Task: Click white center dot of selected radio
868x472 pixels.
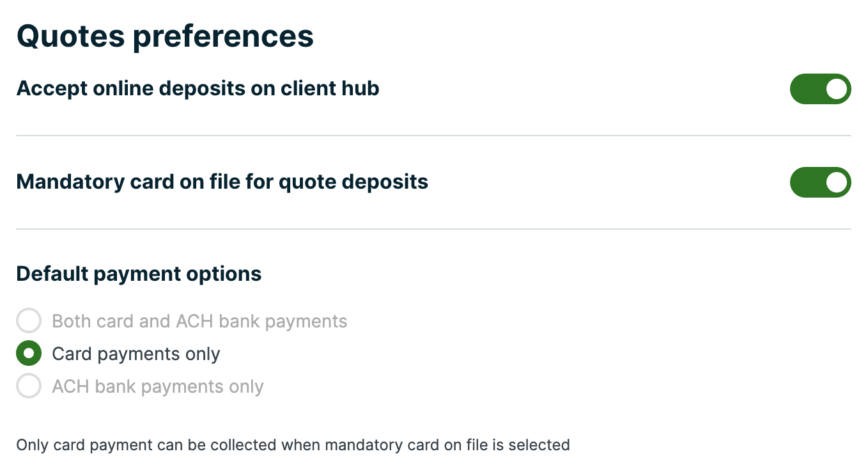Action: (x=29, y=354)
